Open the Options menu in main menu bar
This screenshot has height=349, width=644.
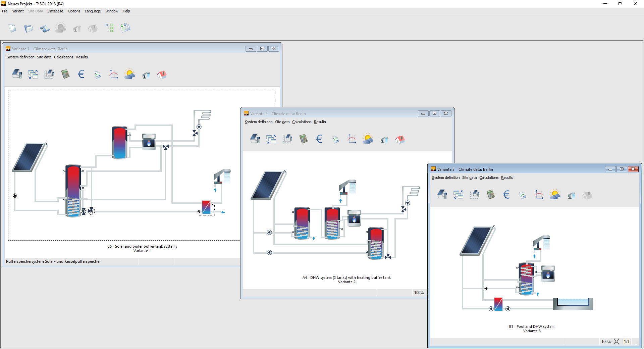pyautogui.click(x=74, y=11)
